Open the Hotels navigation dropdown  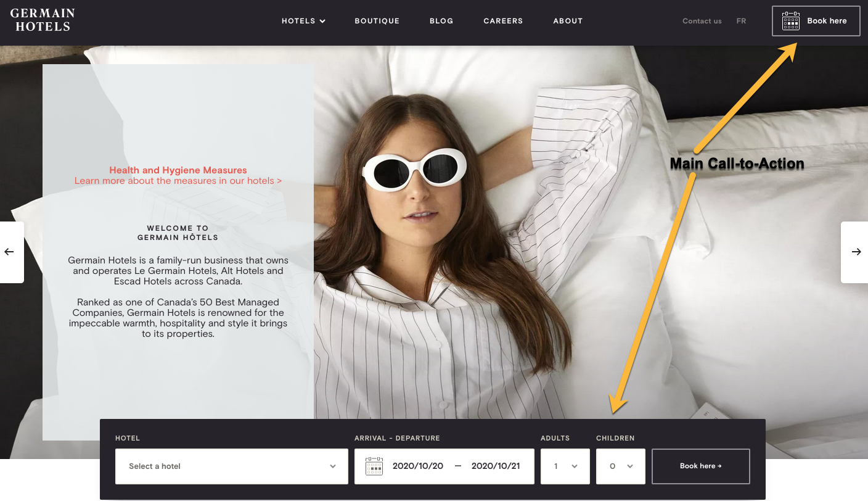tap(303, 21)
